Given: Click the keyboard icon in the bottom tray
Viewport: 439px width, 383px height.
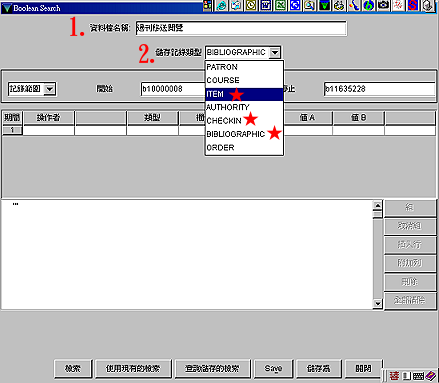Looking at the screenshot, I should pyautogui.click(x=418, y=376).
